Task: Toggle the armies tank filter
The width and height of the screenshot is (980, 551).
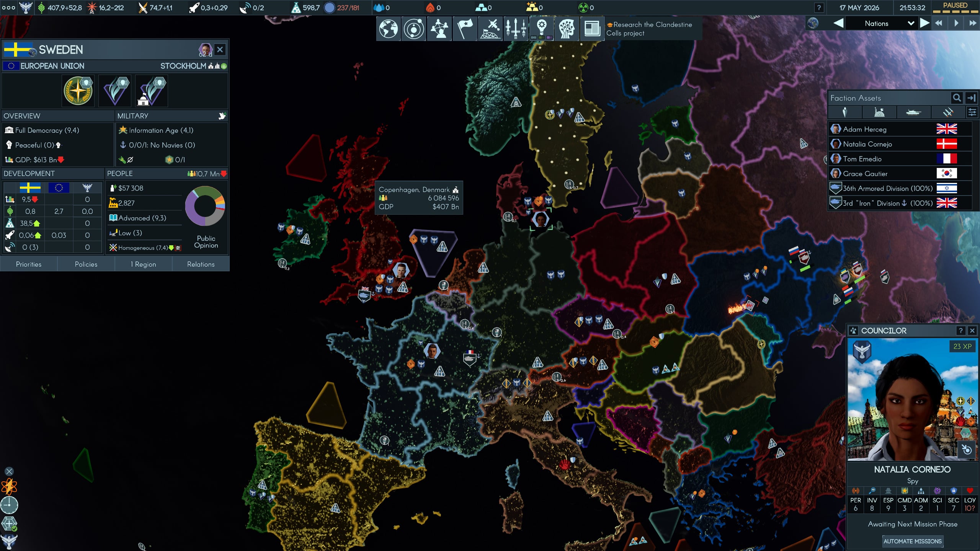Action: coord(913,112)
